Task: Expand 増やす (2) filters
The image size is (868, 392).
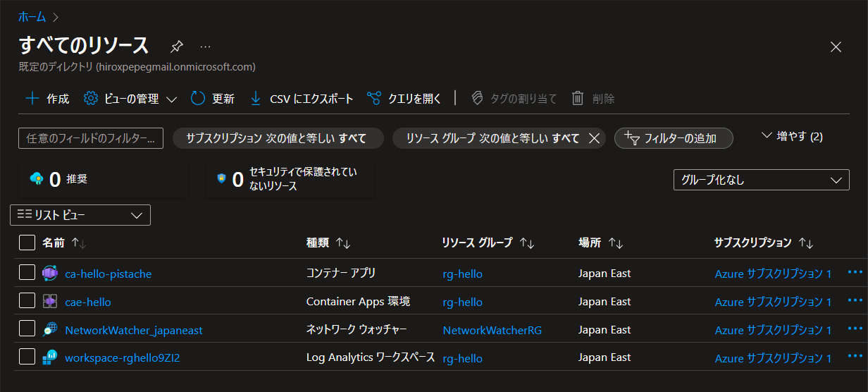Action: pos(793,136)
